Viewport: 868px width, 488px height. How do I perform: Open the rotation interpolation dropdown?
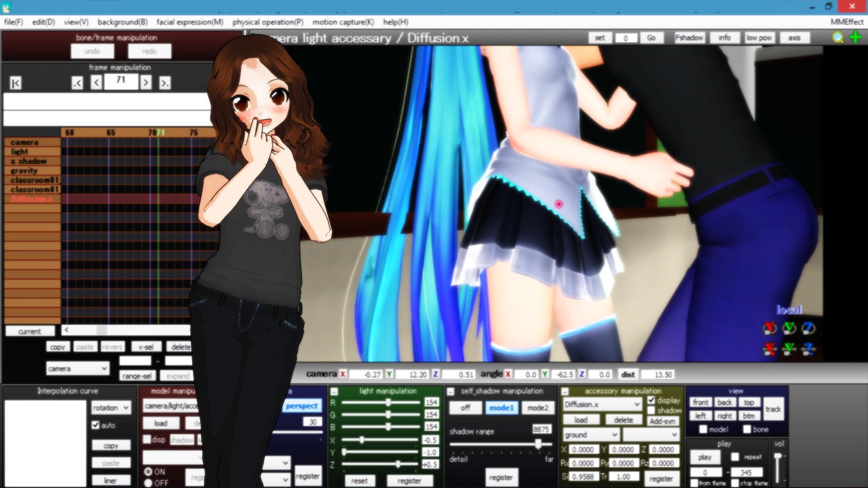point(111,407)
